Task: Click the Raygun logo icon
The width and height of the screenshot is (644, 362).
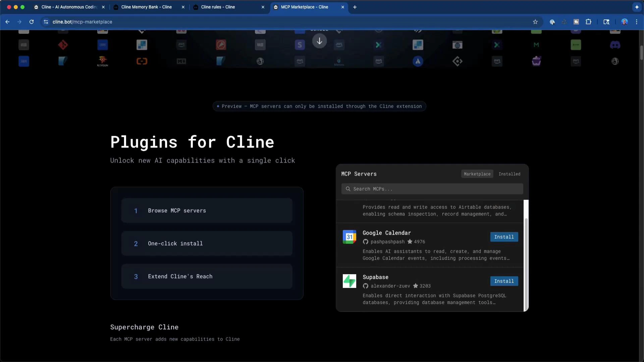Action: pos(102,61)
